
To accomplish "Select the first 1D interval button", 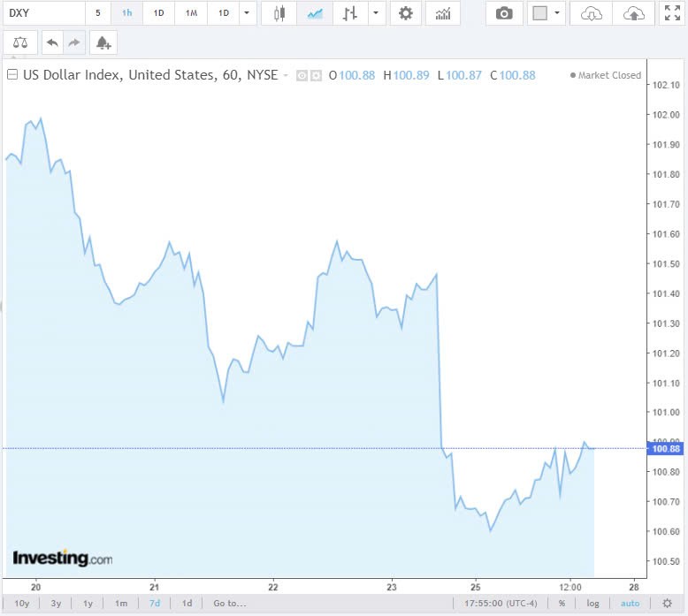I will (x=158, y=13).
